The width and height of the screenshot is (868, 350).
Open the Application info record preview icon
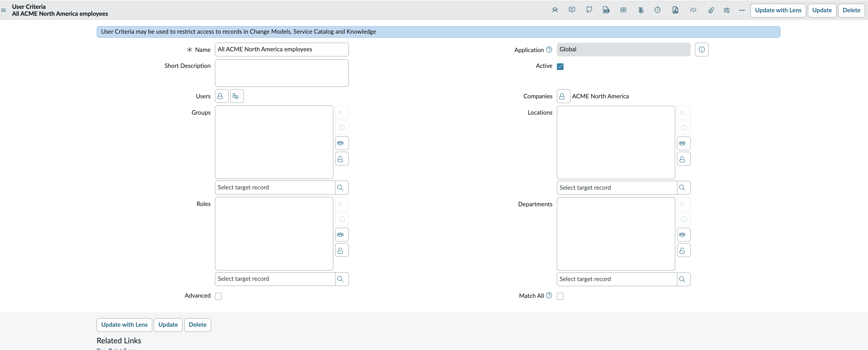click(701, 50)
